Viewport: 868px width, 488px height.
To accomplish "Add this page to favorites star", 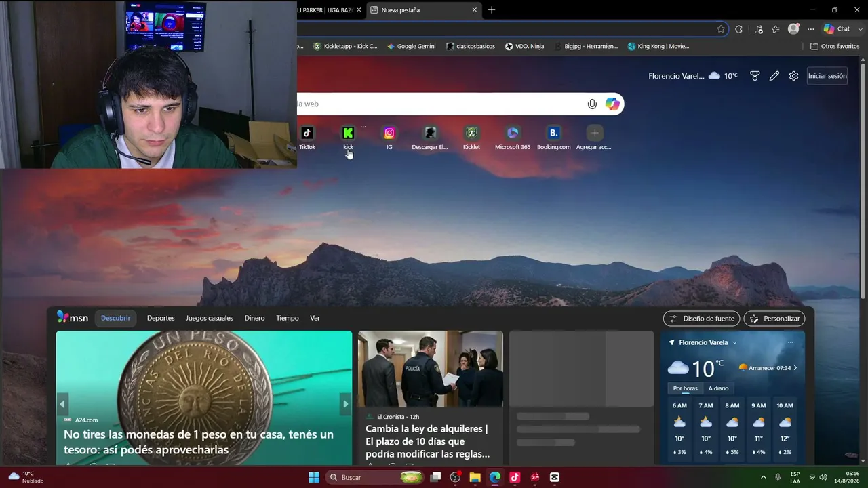I will [721, 29].
